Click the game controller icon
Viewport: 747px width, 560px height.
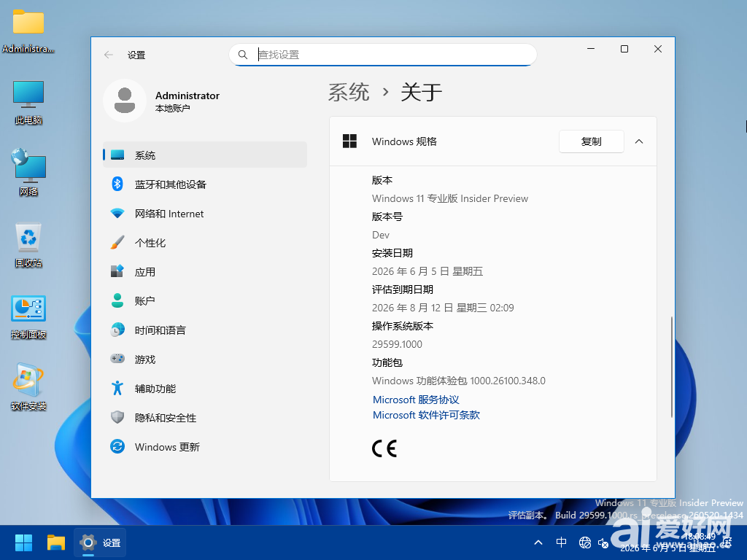(x=117, y=358)
